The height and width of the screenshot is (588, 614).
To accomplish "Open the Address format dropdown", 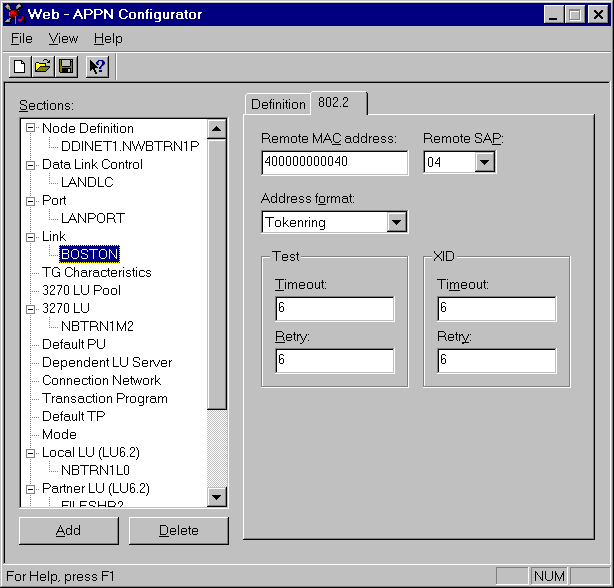I will (396, 222).
